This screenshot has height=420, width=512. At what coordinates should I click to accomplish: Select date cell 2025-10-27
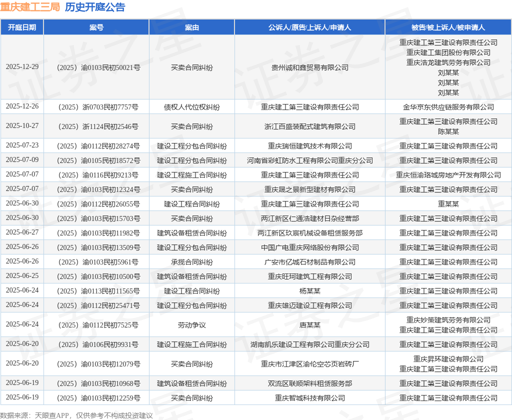22,125
